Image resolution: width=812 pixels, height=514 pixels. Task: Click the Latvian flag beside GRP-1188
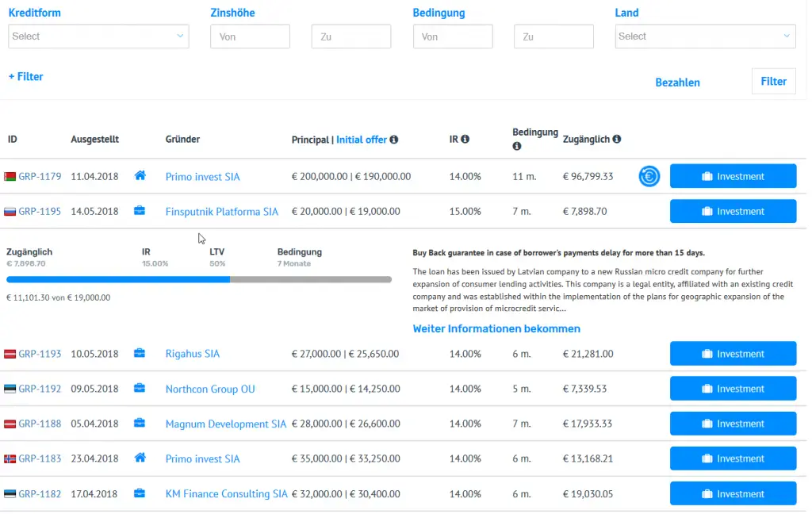point(10,424)
